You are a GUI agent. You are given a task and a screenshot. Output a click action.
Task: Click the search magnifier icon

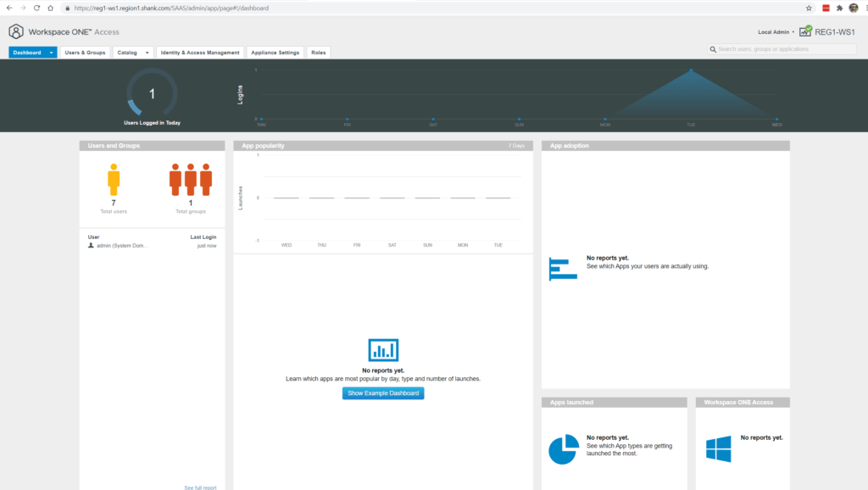[713, 49]
